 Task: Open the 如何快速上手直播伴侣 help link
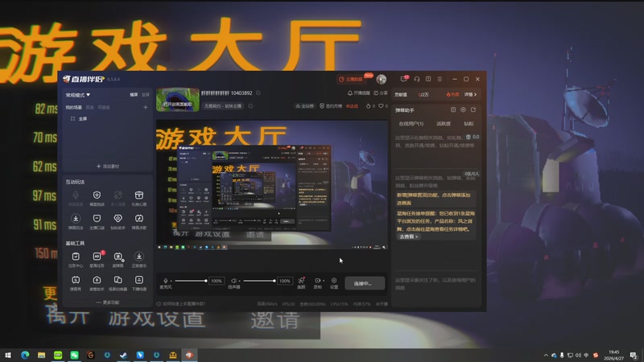180,304
